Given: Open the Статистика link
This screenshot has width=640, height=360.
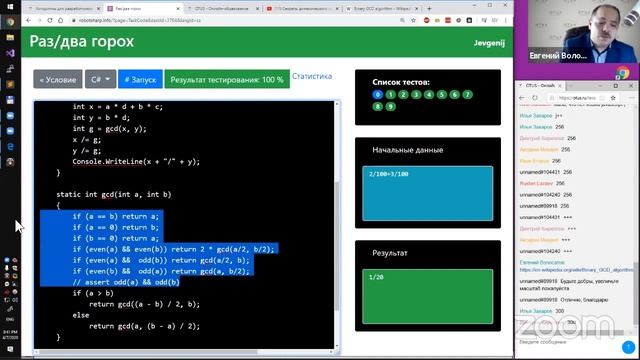Looking at the screenshot, I should pos(312,76).
